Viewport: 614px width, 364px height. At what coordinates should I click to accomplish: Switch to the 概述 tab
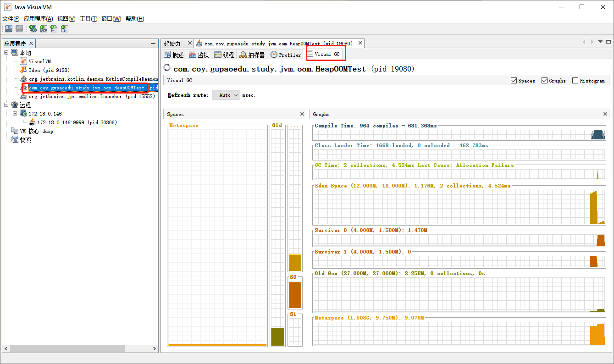point(174,55)
